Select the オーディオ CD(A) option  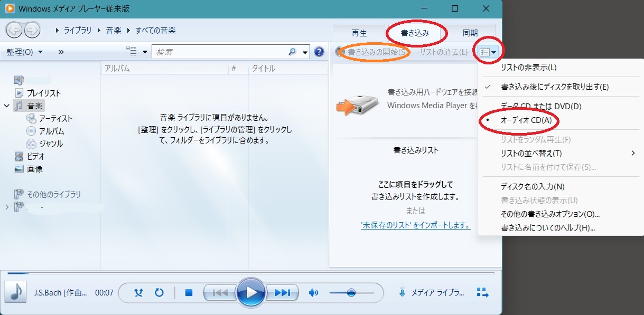click(526, 121)
